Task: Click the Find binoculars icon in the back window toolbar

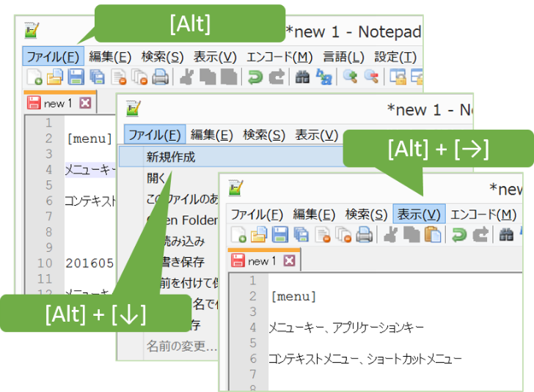Action: 302,77
